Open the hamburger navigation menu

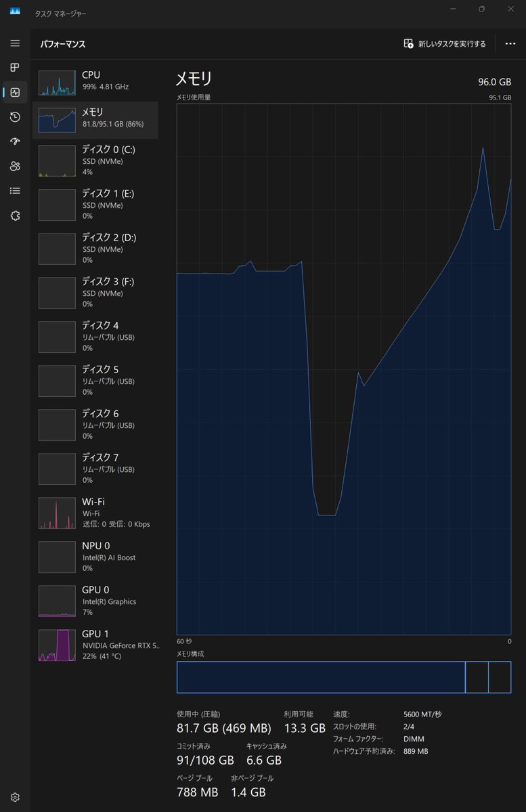(15, 43)
